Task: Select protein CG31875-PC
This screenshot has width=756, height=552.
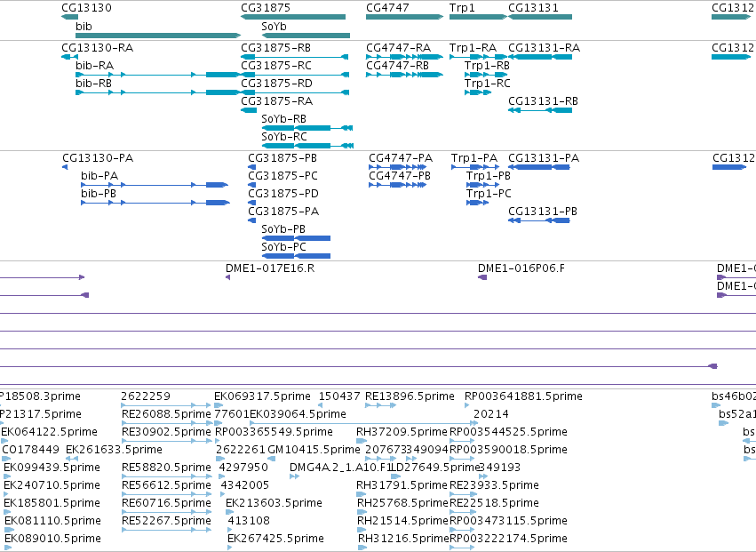Action: pyautogui.click(x=283, y=176)
